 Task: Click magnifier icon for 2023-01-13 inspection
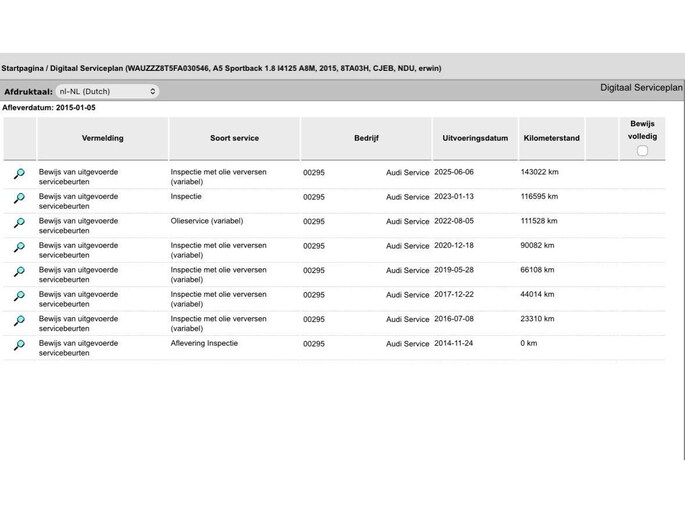pyautogui.click(x=19, y=199)
